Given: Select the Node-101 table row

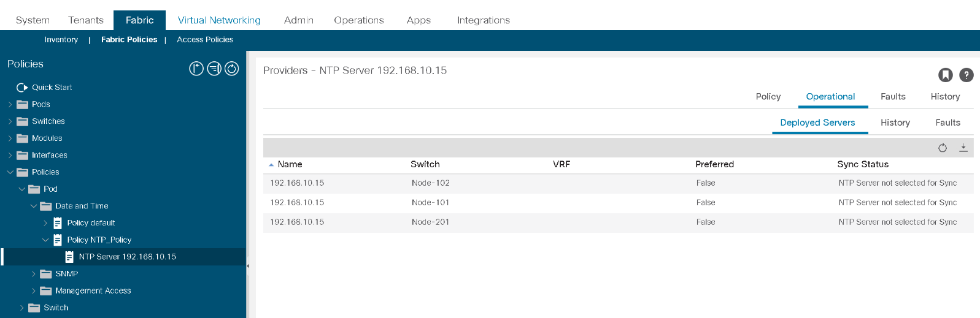Looking at the screenshot, I should click(618, 203).
